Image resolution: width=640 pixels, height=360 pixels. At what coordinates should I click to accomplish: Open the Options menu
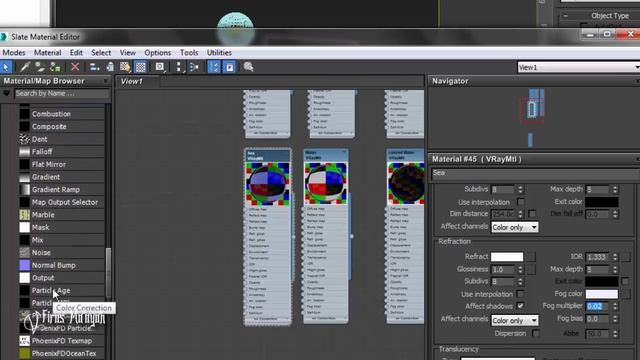point(158,53)
